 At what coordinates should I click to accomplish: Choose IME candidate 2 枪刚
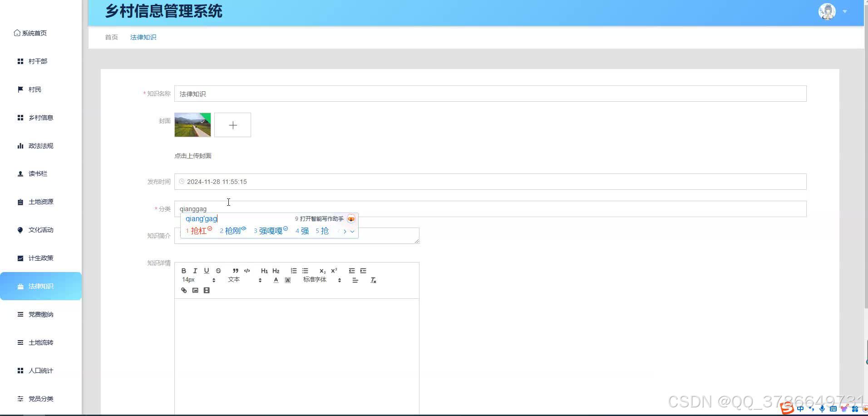[233, 231]
